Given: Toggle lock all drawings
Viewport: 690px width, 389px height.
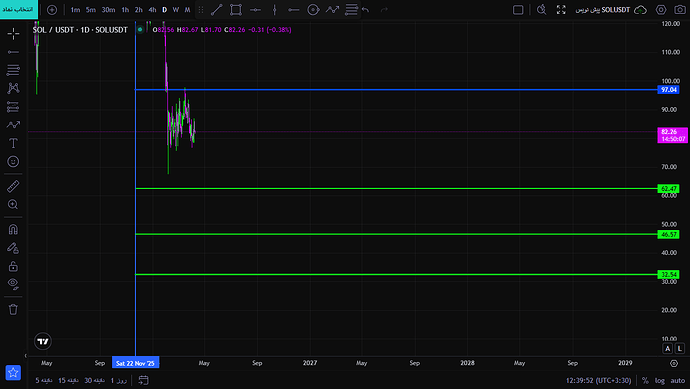Looking at the screenshot, I should click(13, 266).
